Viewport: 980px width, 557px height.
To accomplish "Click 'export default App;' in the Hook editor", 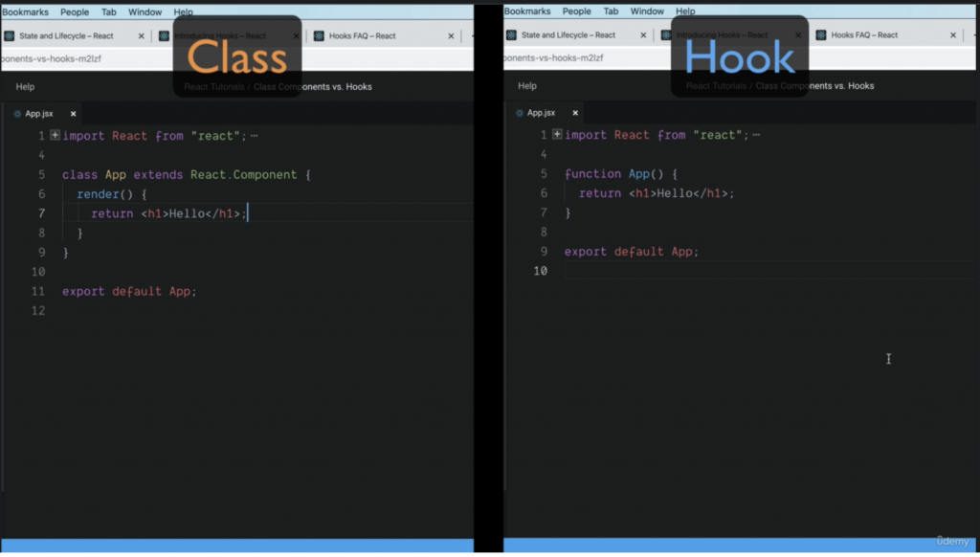I will click(632, 252).
